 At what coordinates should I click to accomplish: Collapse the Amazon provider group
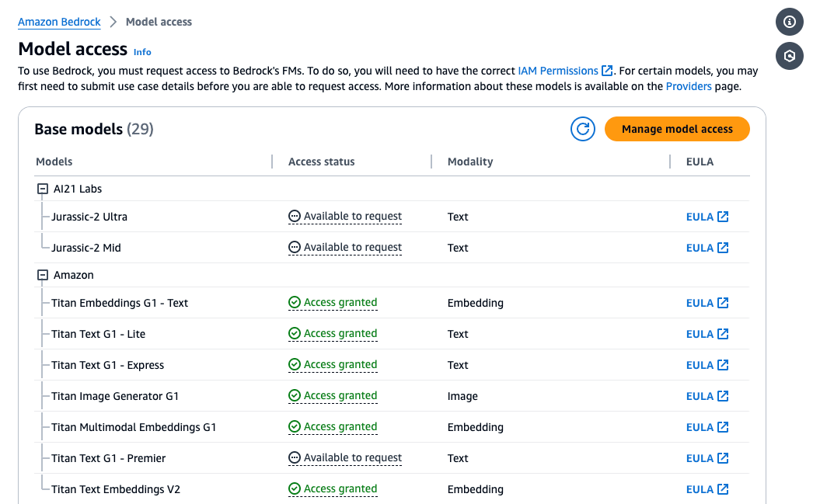[x=44, y=275]
